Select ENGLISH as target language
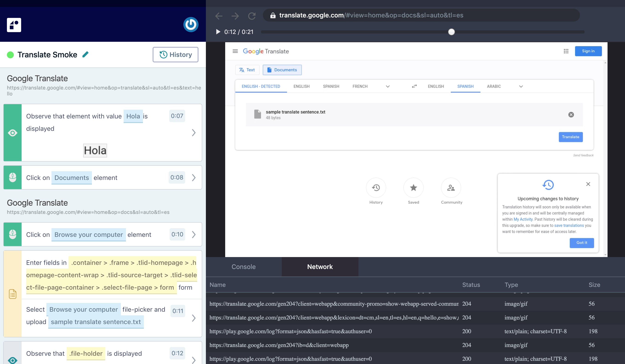This screenshot has height=364, width=625. 436,86
